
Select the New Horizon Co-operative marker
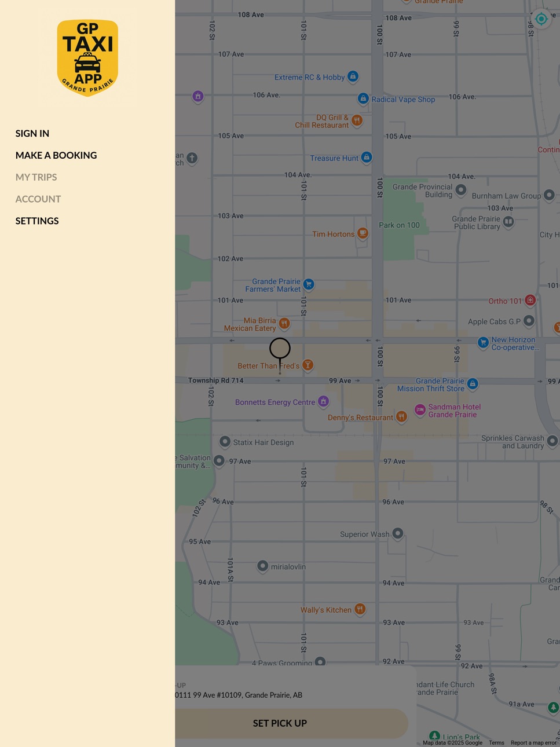click(483, 343)
